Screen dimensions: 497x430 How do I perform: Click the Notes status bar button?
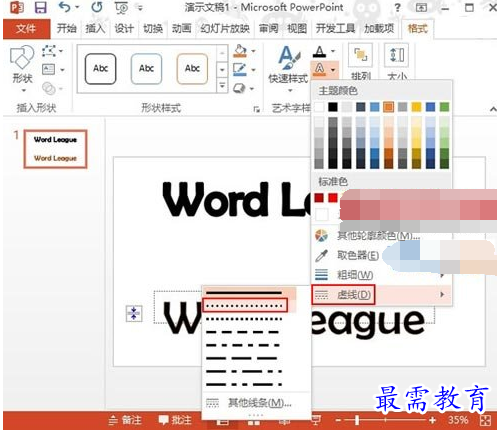(125, 420)
